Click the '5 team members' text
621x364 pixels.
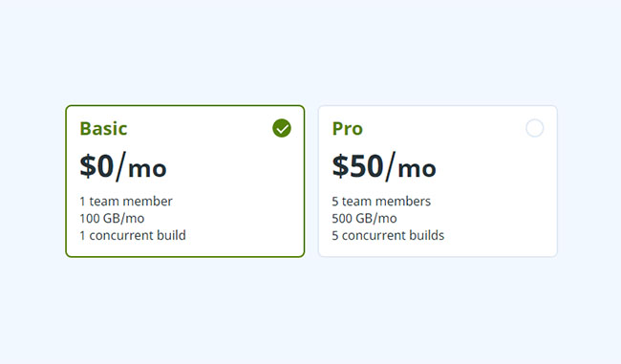click(x=381, y=202)
